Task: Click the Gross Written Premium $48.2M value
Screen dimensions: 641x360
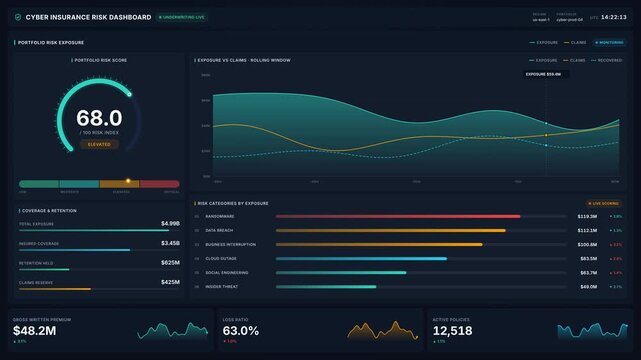Action: [34, 331]
